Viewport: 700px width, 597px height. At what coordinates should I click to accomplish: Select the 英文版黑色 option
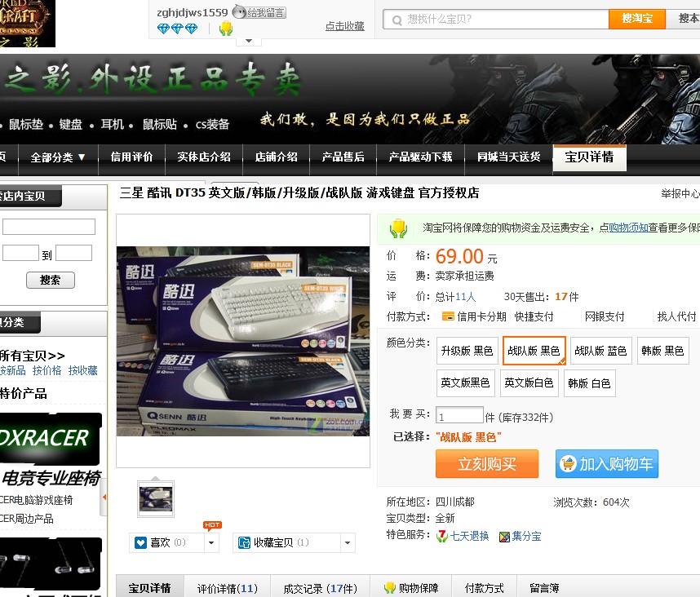[x=466, y=383]
